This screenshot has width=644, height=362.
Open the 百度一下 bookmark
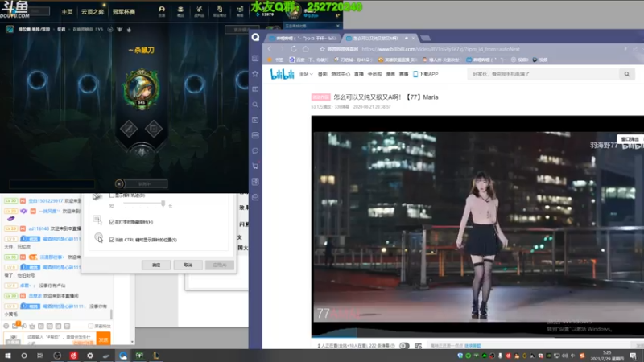(x=308, y=60)
